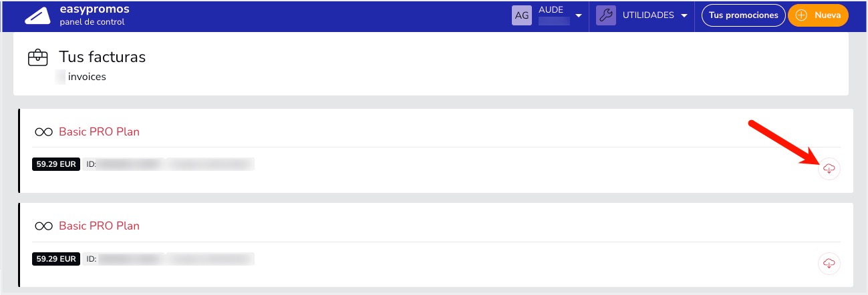
Task: Expand the UTILIDADES dropdown arrow
Action: (684, 16)
